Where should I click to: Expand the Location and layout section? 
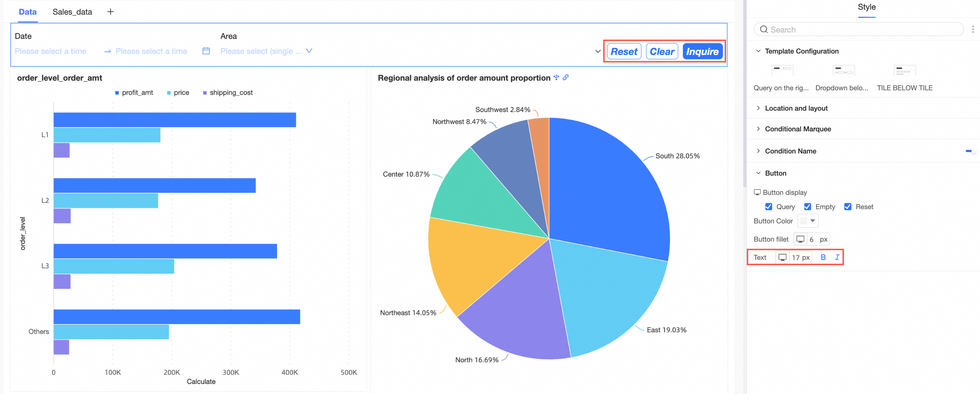point(796,108)
